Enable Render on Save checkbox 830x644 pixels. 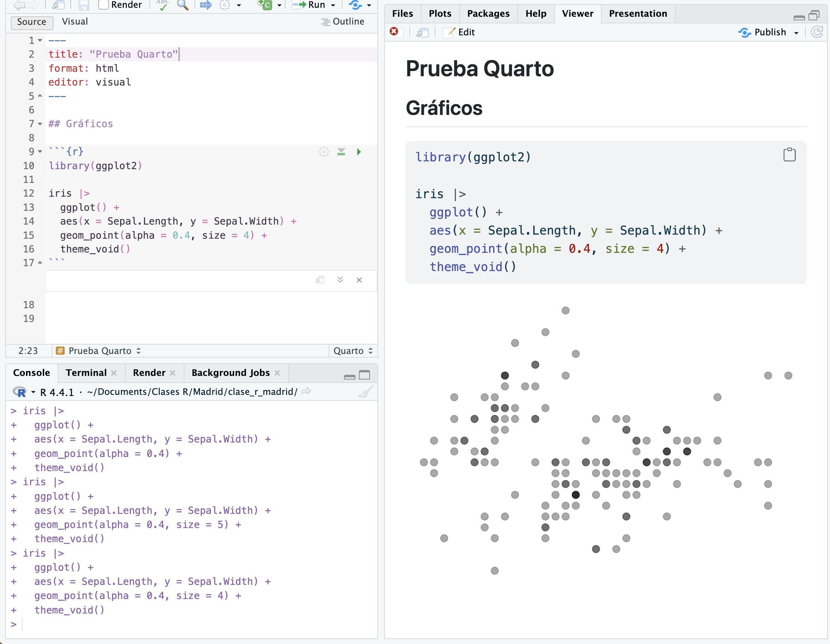(x=103, y=4)
